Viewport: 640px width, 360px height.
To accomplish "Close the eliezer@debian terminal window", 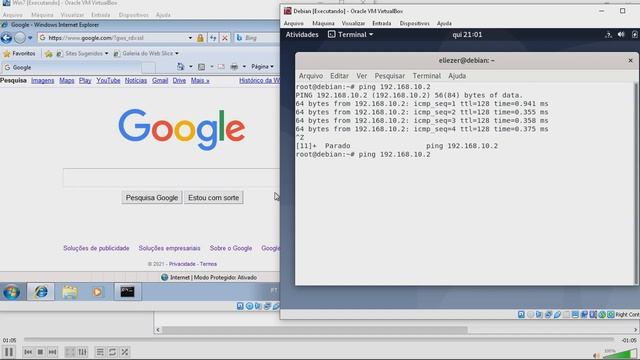I will 630,60.
